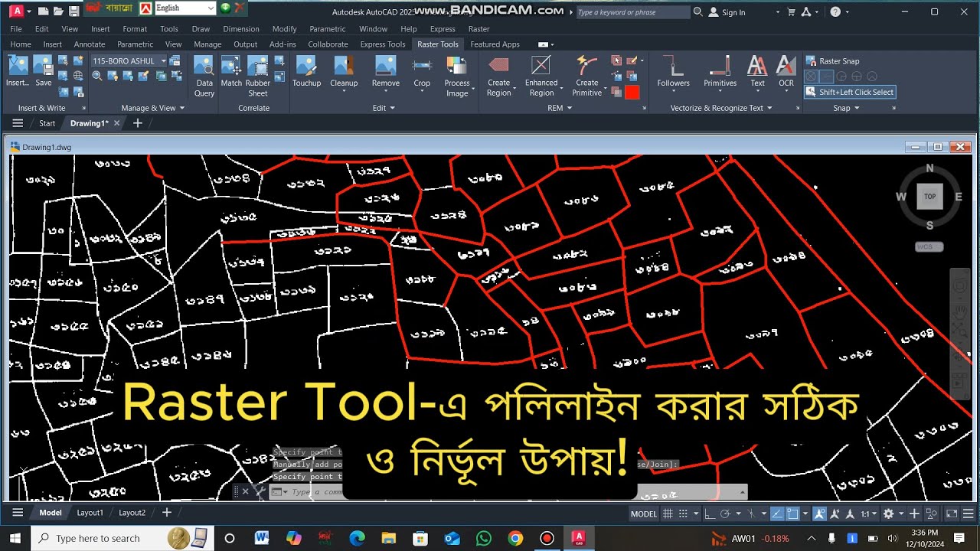Toggle Ortho mode in the status bar
The image size is (980, 551).
709,514
